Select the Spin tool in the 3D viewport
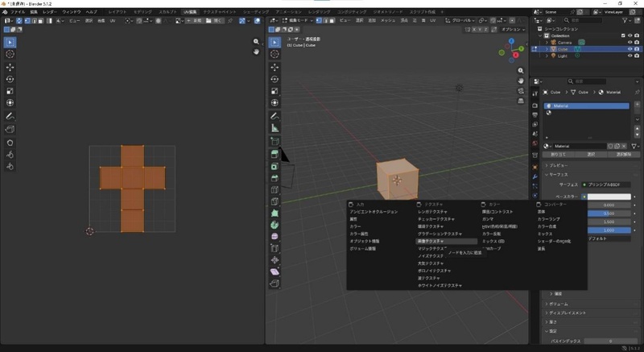The image size is (644, 352). (275, 225)
